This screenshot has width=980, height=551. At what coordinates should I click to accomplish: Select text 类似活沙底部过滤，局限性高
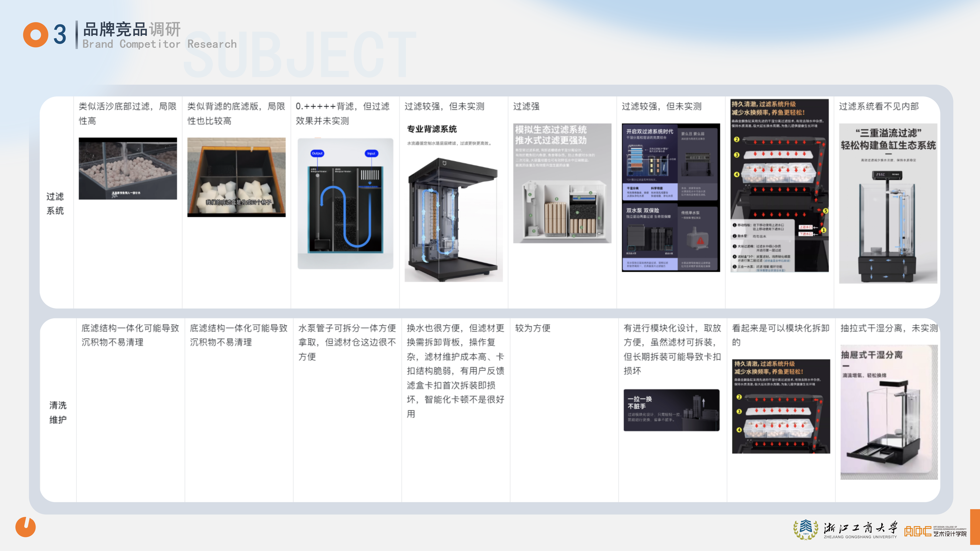(x=128, y=113)
